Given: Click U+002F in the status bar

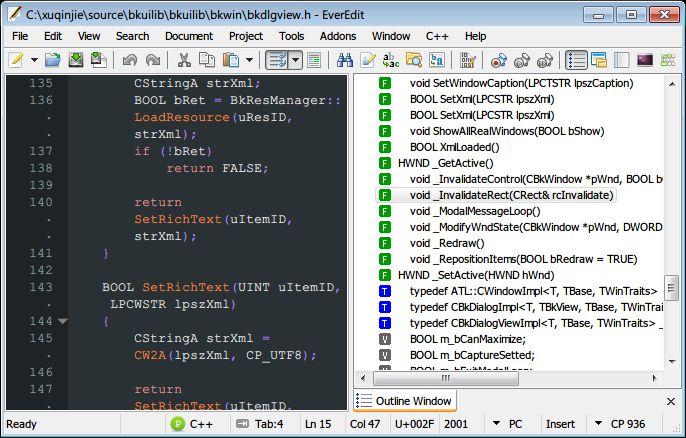Looking at the screenshot, I should pyautogui.click(x=414, y=424).
